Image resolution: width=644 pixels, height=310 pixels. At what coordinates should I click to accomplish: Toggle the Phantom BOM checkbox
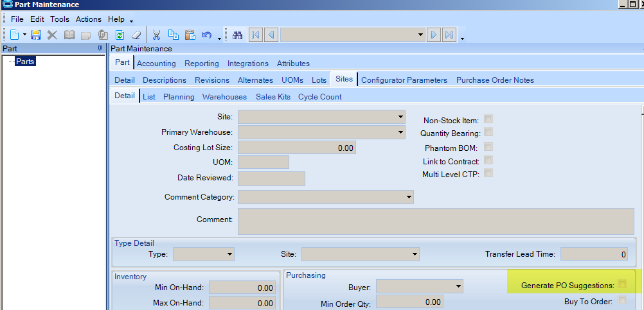pyautogui.click(x=488, y=147)
